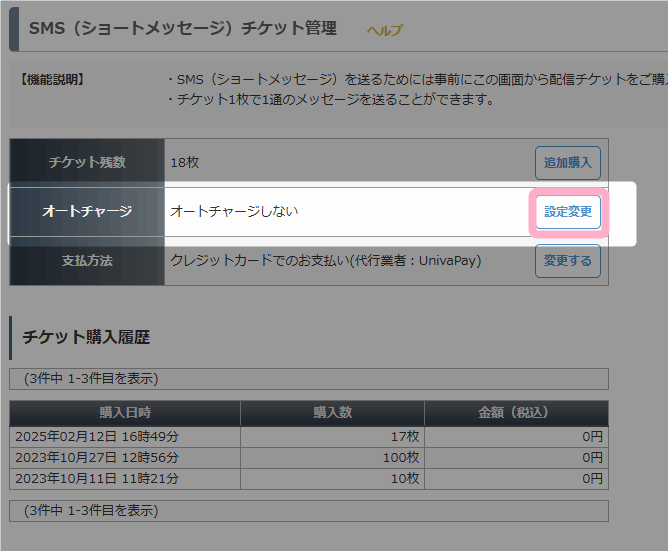Click the 18枚 ticket balance value
The image size is (668, 551).
pyautogui.click(x=185, y=162)
